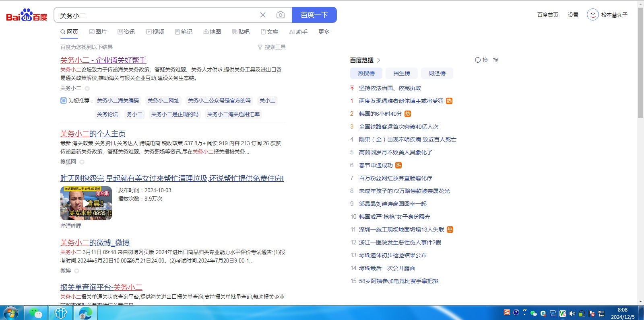Click suggestion 关务论坛
This screenshot has height=320, width=644.
(107, 114)
